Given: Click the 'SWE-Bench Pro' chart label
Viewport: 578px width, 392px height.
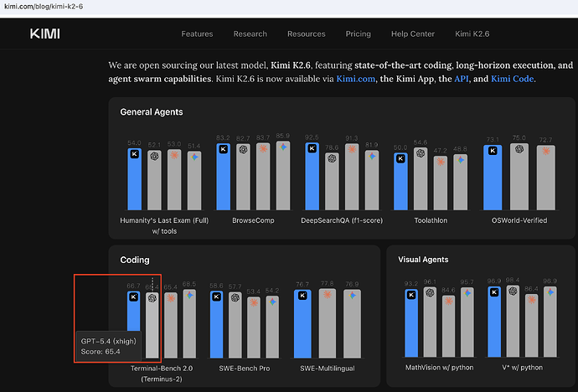Looking at the screenshot, I should (245, 369).
